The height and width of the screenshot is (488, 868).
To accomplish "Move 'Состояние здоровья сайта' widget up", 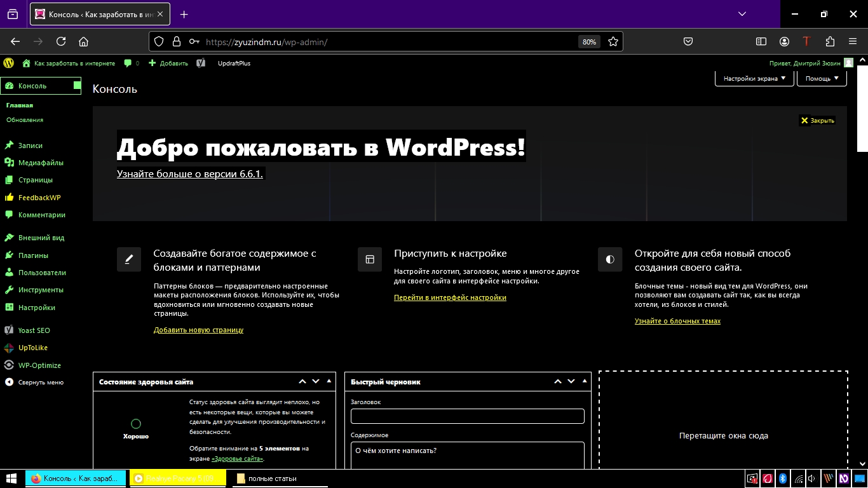I will pos(302,382).
